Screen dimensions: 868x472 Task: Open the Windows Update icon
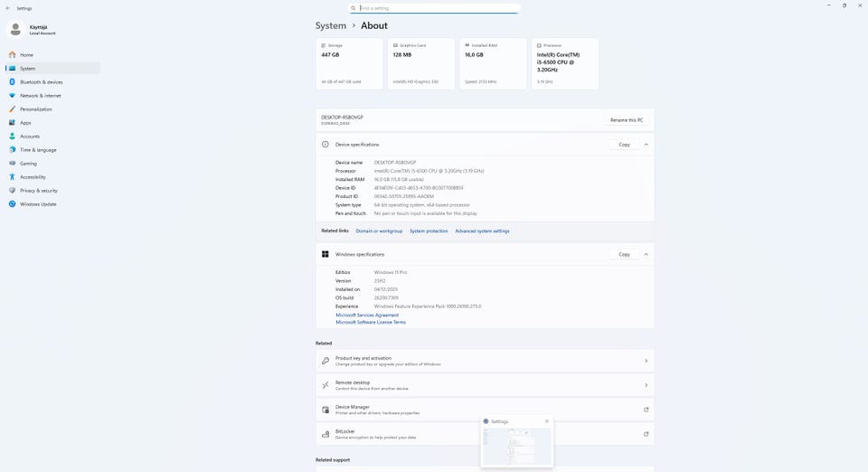[12, 204]
